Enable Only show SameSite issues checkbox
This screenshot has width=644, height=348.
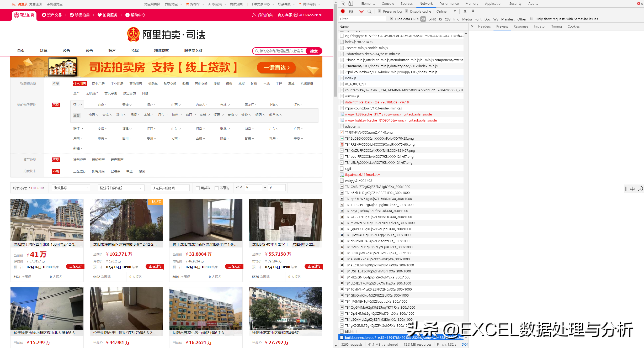[x=532, y=19]
